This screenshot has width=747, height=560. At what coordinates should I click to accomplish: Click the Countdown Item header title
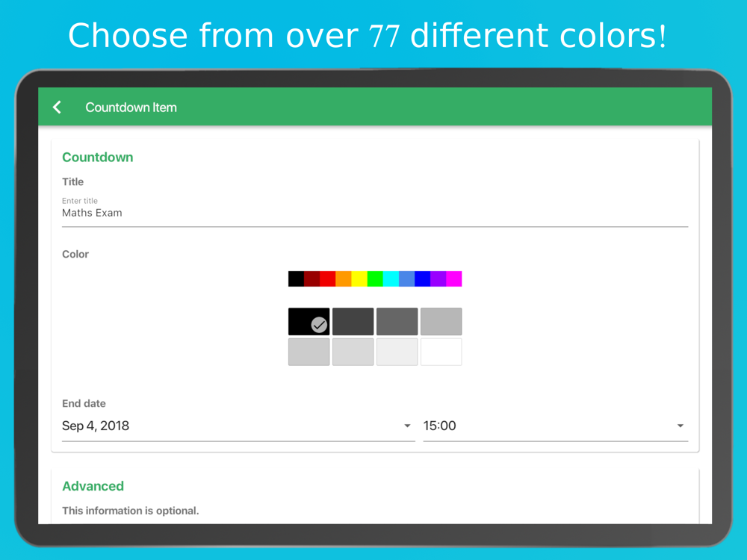(x=131, y=108)
